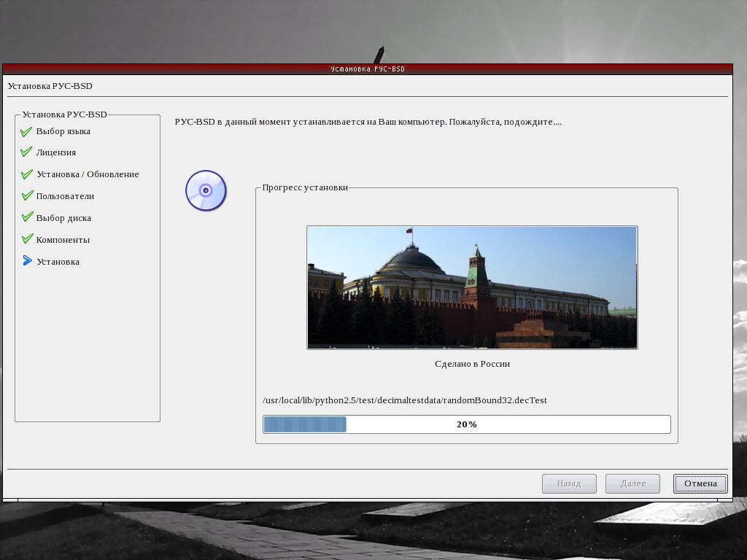
Task: Click the checkmark next to Установка / Обновление
Action: point(27,174)
